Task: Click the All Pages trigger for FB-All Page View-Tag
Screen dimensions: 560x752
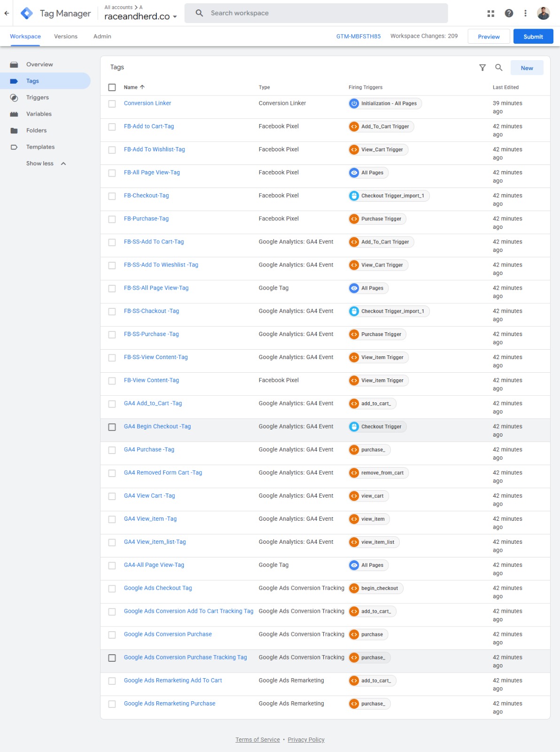Action: pyautogui.click(x=368, y=172)
